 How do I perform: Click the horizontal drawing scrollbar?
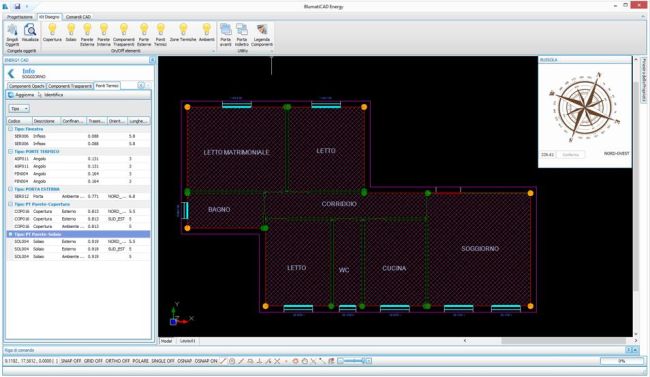(x=563, y=341)
